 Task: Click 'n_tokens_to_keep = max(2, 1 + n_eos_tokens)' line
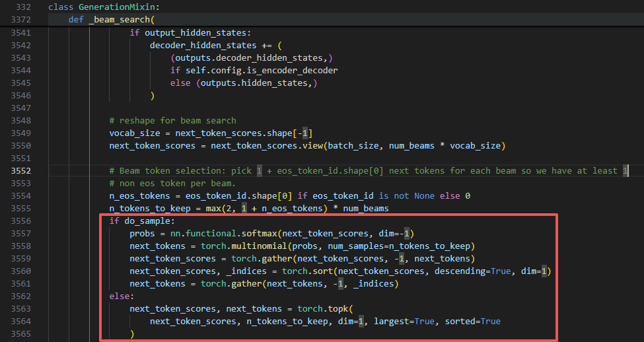pyautogui.click(x=249, y=208)
